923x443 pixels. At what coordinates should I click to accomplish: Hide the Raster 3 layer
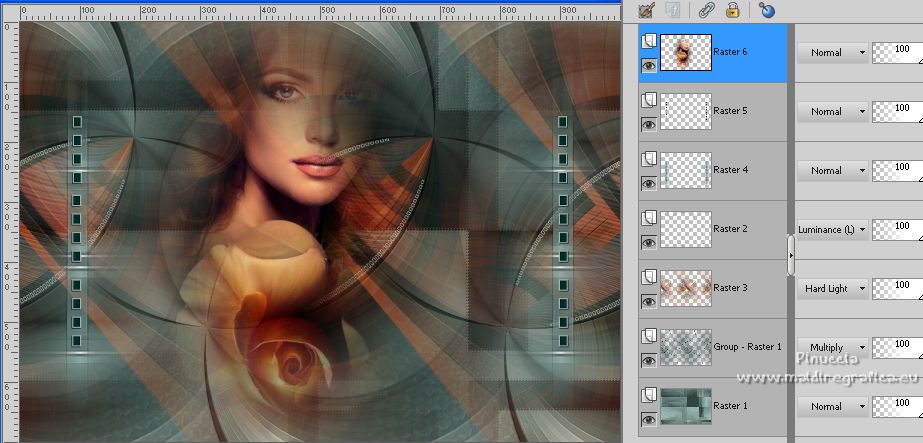click(649, 301)
